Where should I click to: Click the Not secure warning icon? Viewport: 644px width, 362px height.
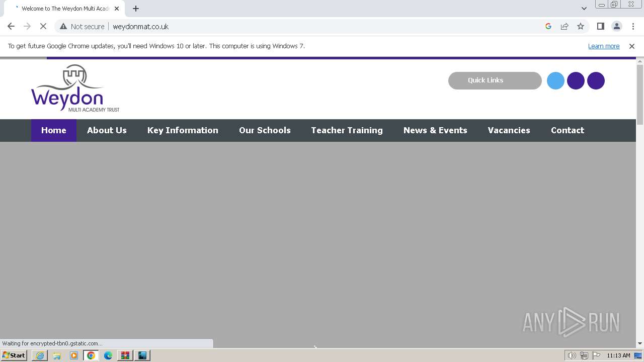point(63,27)
